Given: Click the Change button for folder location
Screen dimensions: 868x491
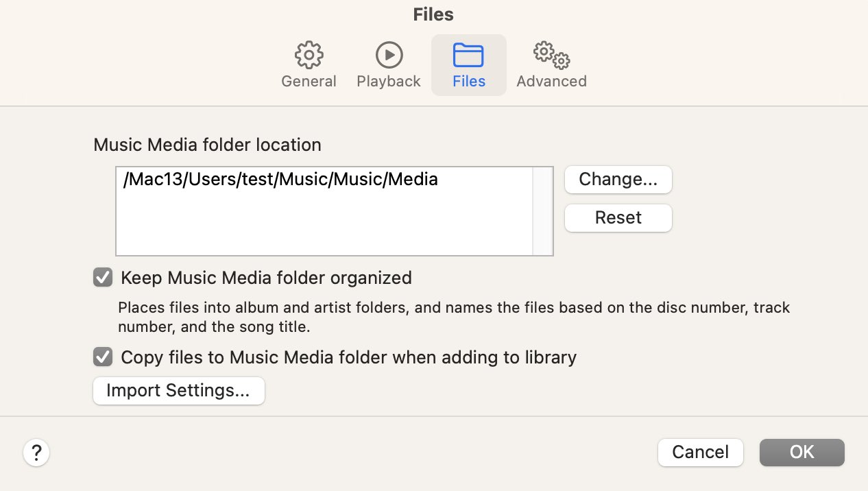Looking at the screenshot, I should point(618,179).
